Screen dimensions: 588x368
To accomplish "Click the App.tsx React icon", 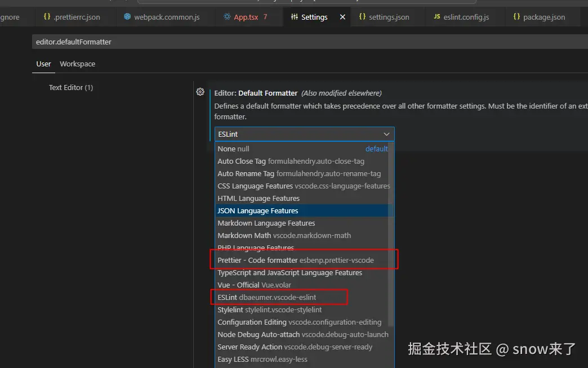I will (227, 16).
